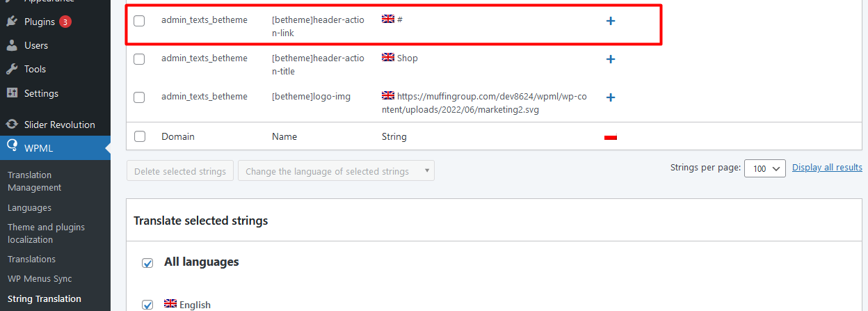Check the header-action-title row checkbox
The height and width of the screenshot is (311, 868).
(x=139, y=59)
